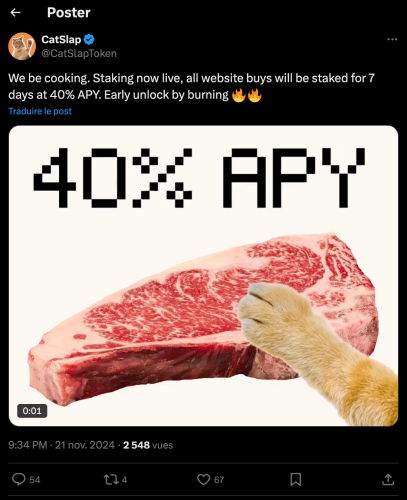The width and height of the screenshot is (407, 500).
Task: Like the post with the heart icon
Action: (203, 480)
